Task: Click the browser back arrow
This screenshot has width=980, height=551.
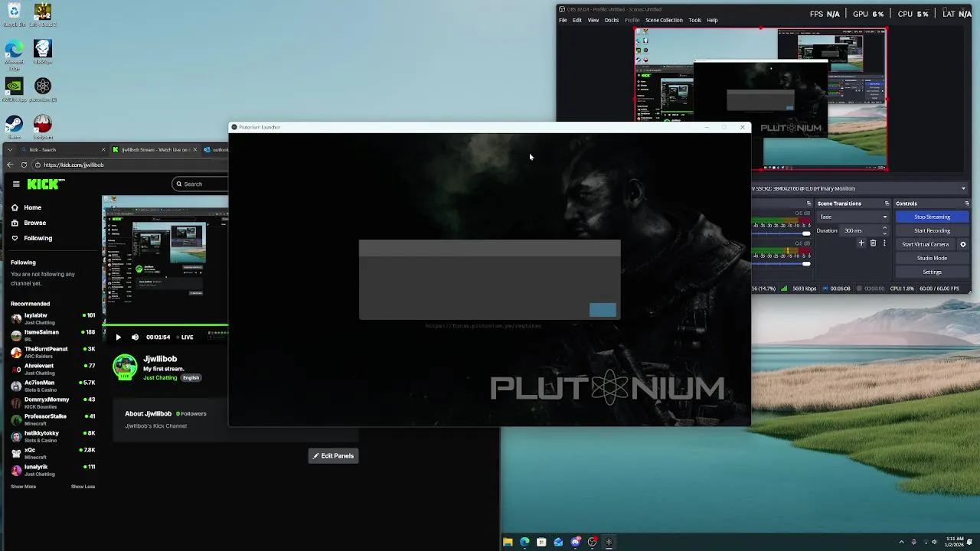Action: click(9, 165)
